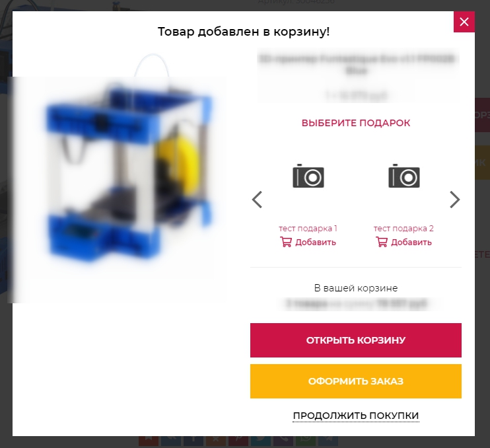Share via the WhatsApp icon below the popup

(306, 441)
